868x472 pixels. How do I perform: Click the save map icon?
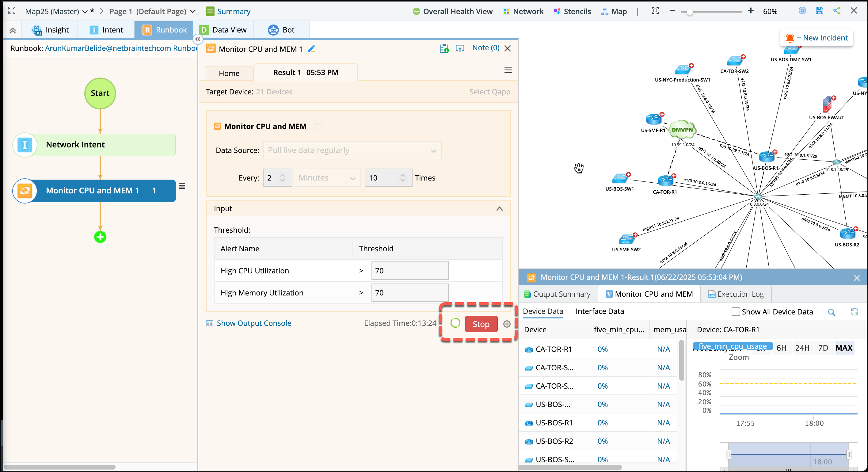tap(819, 11)
